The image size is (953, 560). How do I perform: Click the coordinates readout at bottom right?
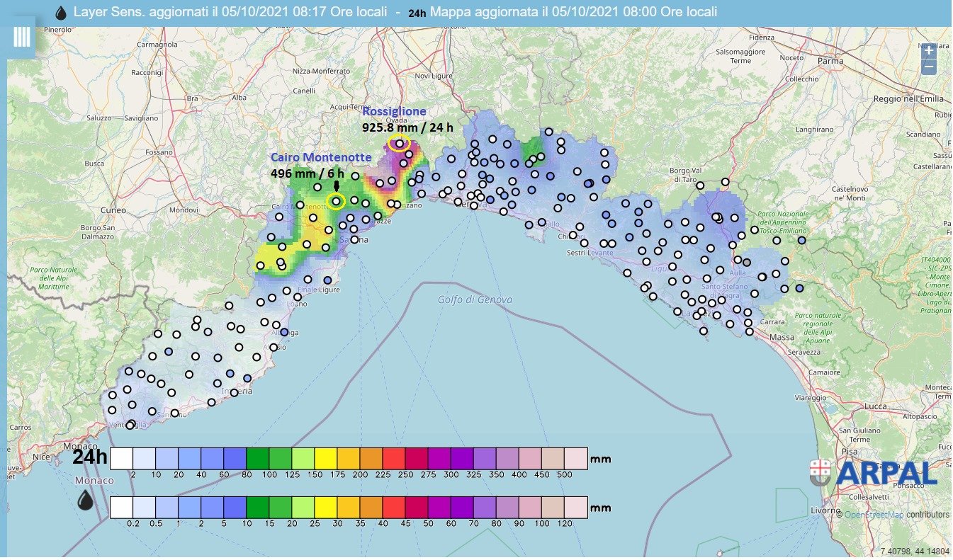[x=913, y=550]
